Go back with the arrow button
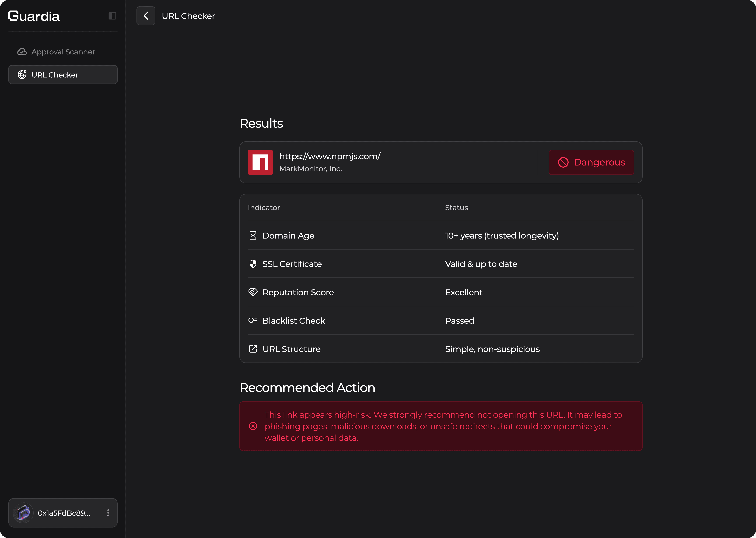Image resolution: width=756 pixels, height=538 pixels. click(146, 16)
